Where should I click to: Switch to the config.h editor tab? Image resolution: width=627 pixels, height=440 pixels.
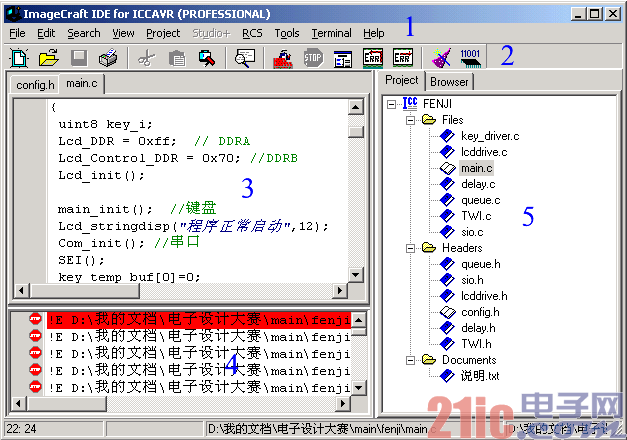[33, 84]
